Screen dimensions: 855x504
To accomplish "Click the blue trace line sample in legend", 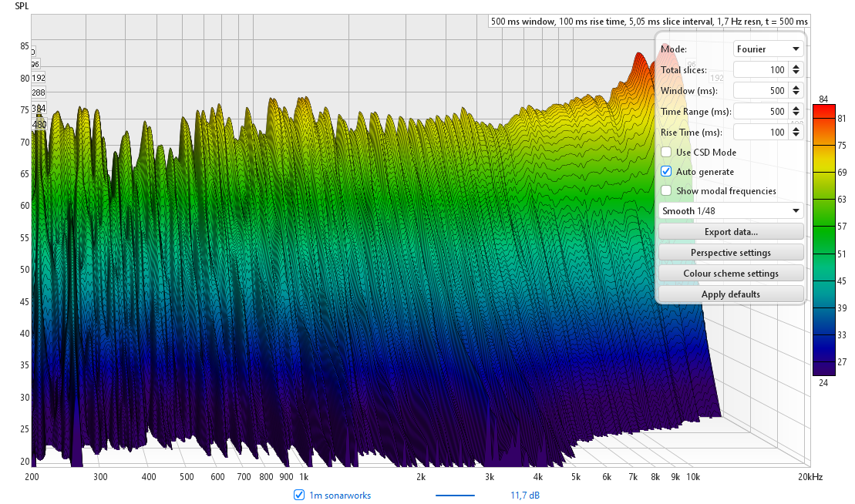I will [455, 496].
